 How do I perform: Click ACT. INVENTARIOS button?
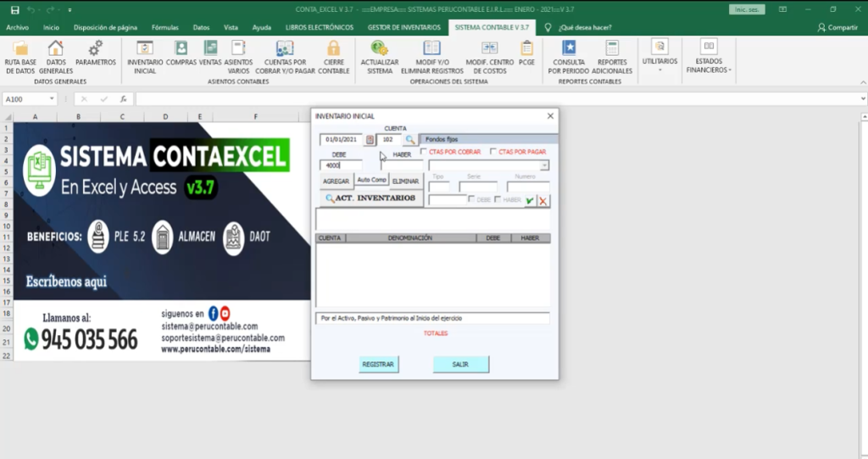371,198
